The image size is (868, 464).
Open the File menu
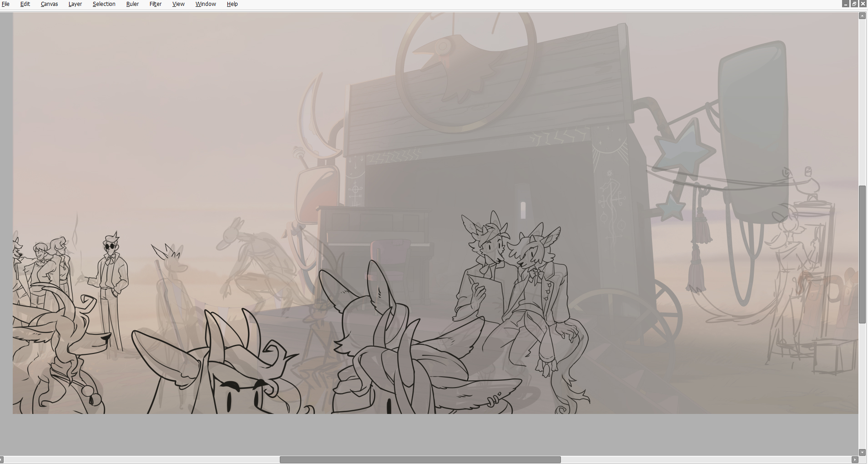coord(6,4)
